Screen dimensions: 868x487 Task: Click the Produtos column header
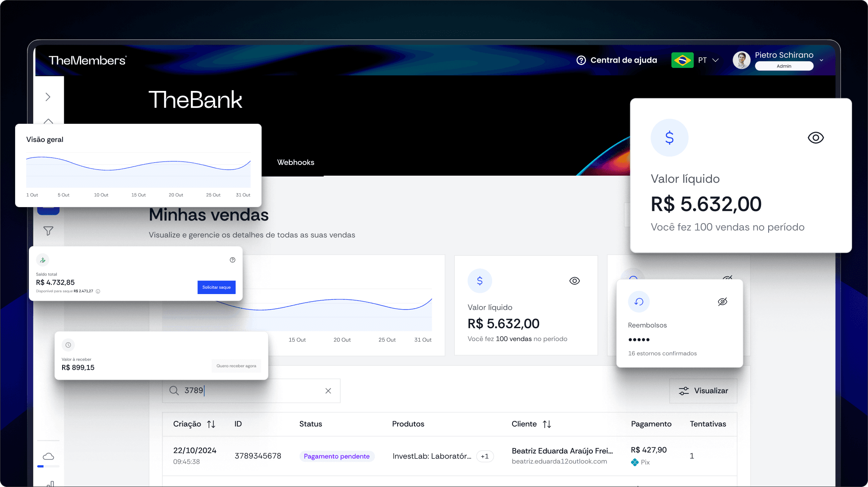(x=408, y=424)
